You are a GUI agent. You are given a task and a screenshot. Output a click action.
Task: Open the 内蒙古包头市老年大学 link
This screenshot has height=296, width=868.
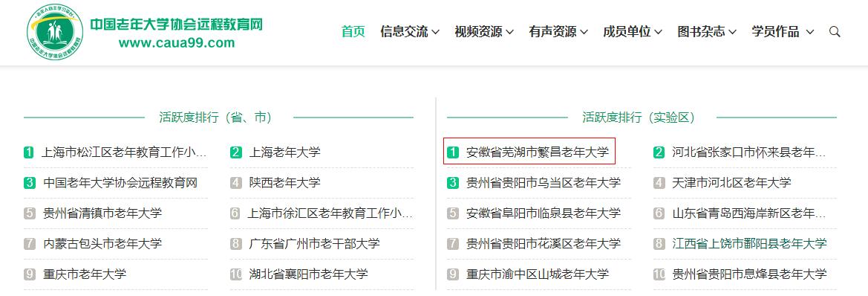(102, 243)
